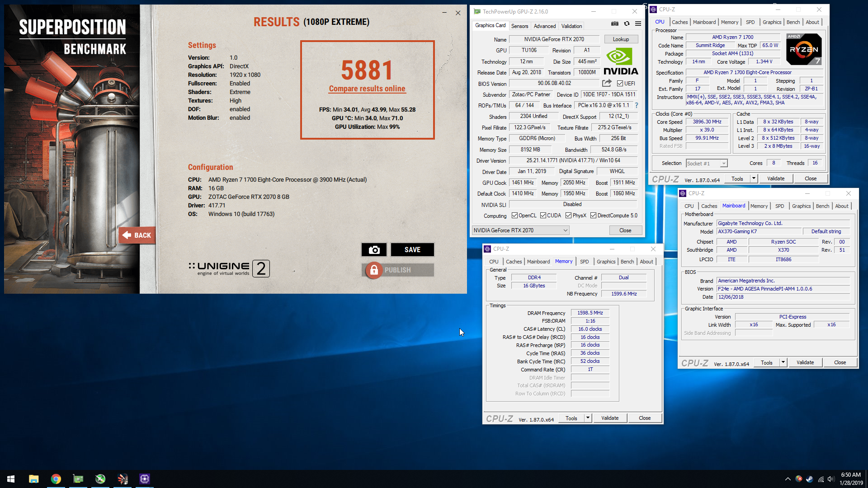Image resolution: width=868 pixels, height=488 pixels.
Task: Click the DRAM Frequency value field
Action: coord(590,313)
